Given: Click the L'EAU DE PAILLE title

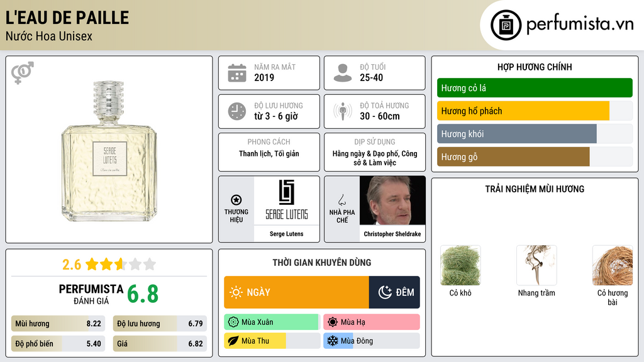Looking at the screenshot, I should (x=67, y=18).
